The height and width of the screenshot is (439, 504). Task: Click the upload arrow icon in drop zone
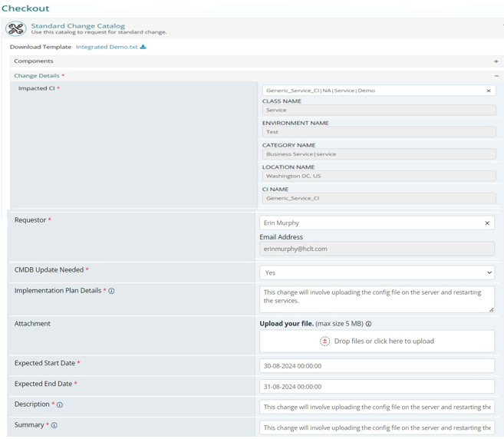pyautogui.click(x=325, y=342)
